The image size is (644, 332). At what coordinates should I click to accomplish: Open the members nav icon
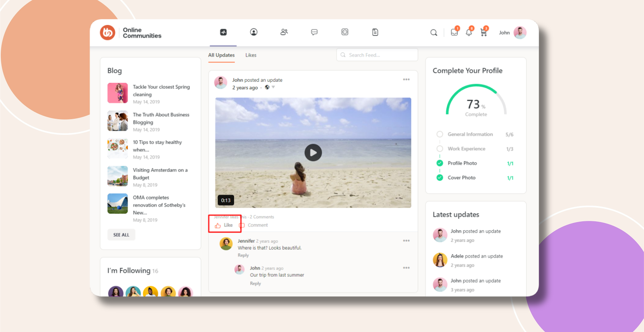pyautogui.click(x=284, y=32)
